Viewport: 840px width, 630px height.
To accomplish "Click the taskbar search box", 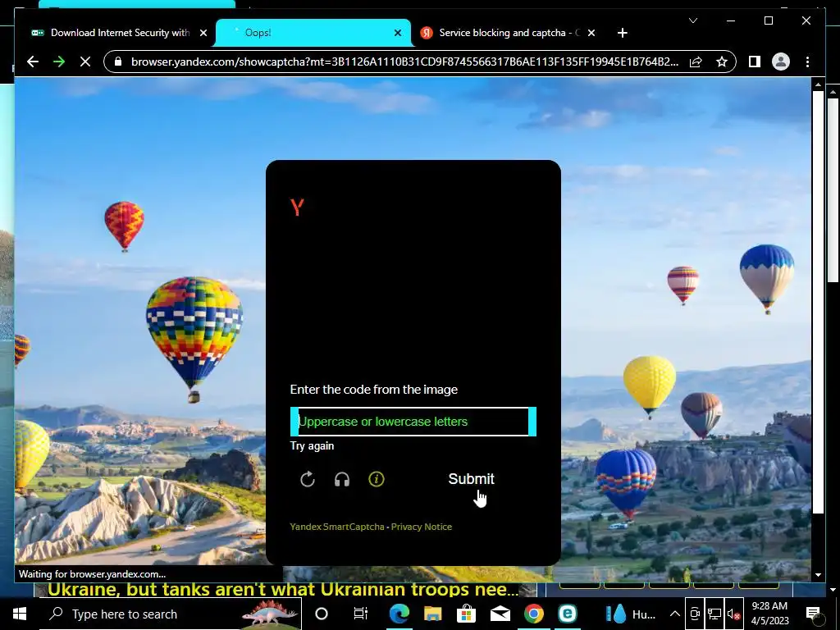I will click(171, 614).
